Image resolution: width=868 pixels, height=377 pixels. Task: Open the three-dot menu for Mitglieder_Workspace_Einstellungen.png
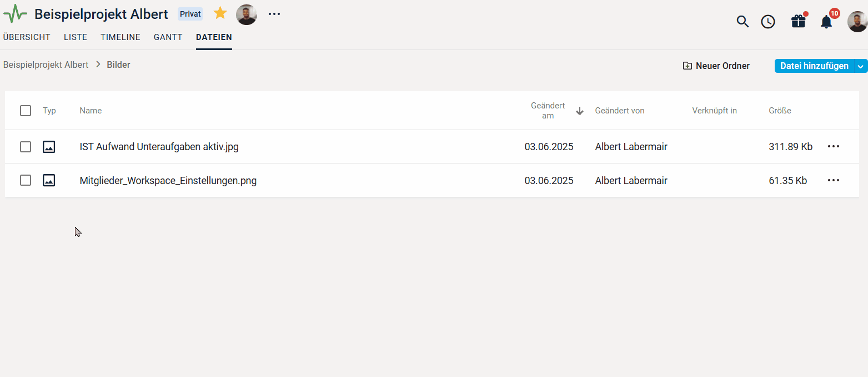[834, 180]
